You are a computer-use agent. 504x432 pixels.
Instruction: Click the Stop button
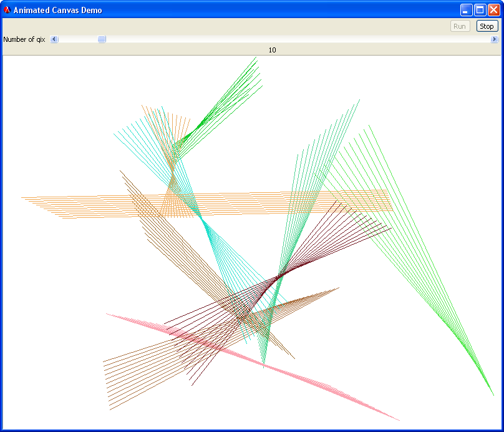[x=487, y=26]
